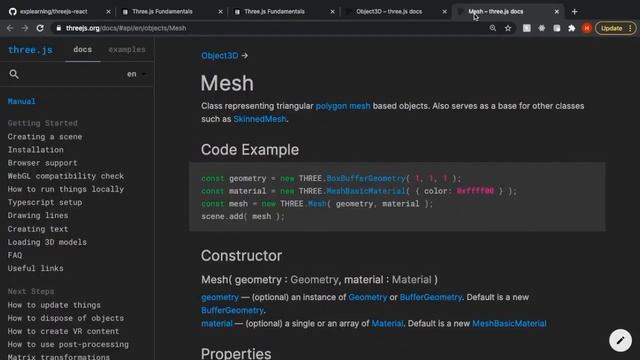
Task: Click the 0xffff00 color value in code
Action: tap(475, 191)
